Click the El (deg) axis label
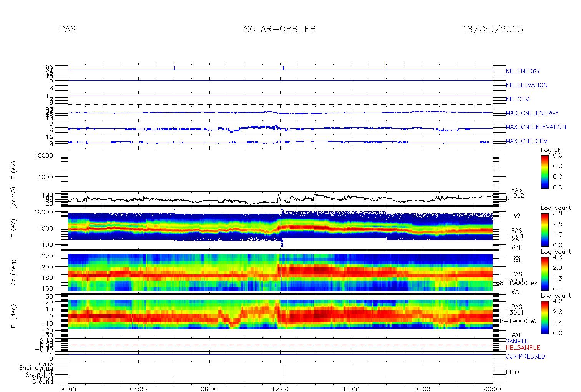This screenshot has width=581, height=392. 14,316
